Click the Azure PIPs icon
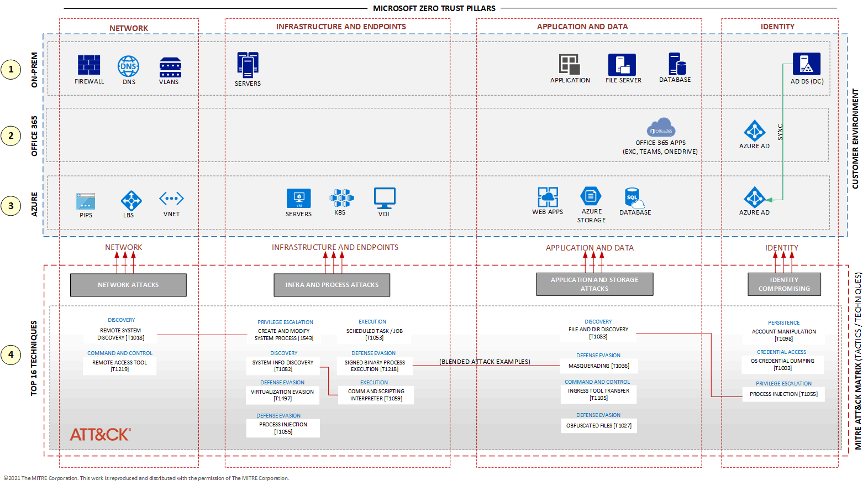The image size is (868, 485). 86,201
